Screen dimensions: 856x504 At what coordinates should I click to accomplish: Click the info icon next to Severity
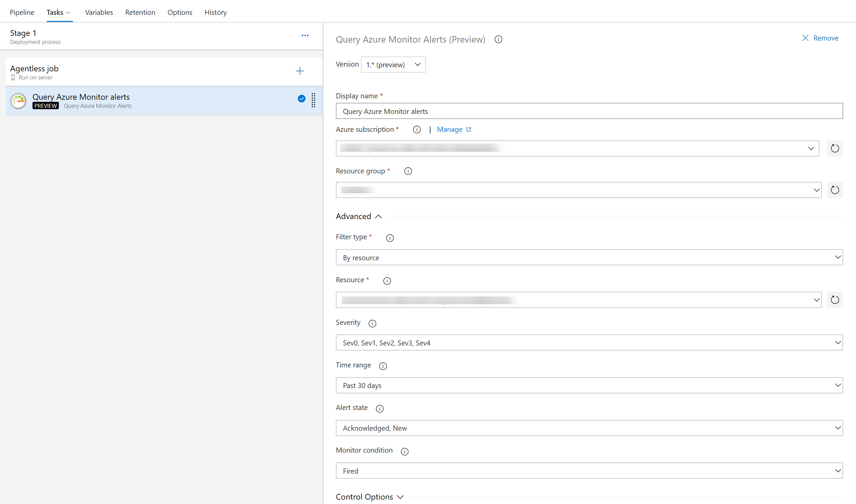point(372,323)
